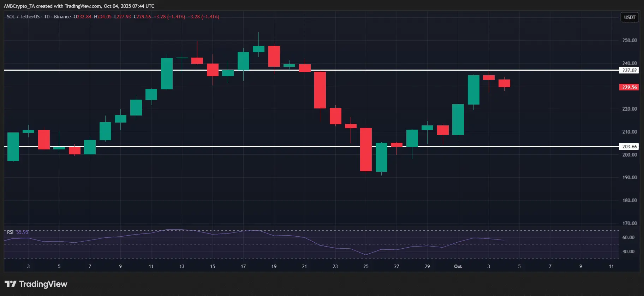644x296 pixels.
Task: Click the big red candle on day 22
Action: click(320, 90)
